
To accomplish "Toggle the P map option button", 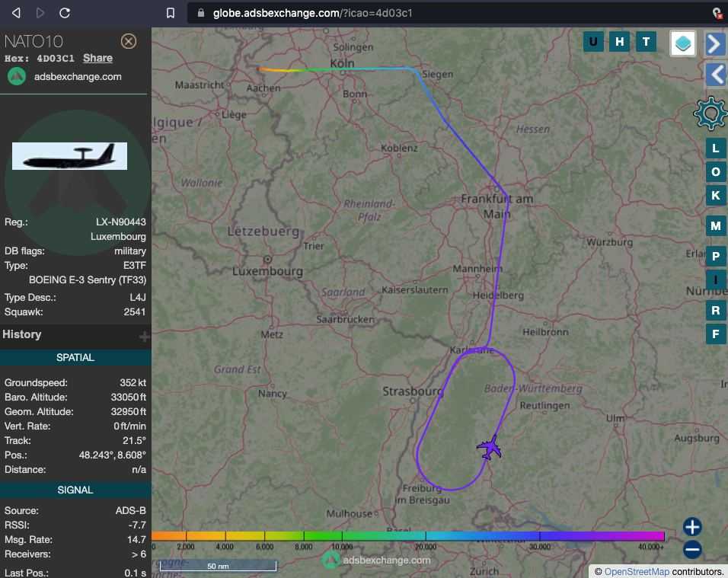I will (716, 257).
